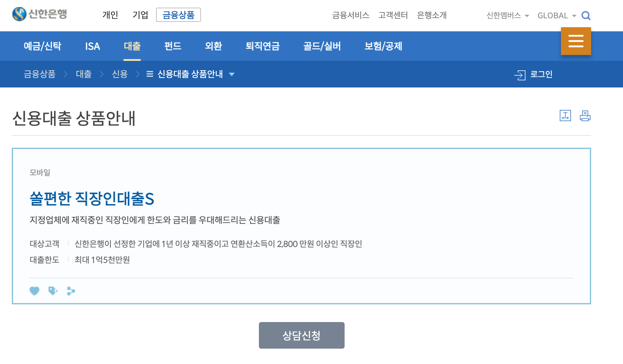The width and height of the screenshot is (623, 364).
Task: Go to 금융서비스 link
Action: (x=351, y=15)
